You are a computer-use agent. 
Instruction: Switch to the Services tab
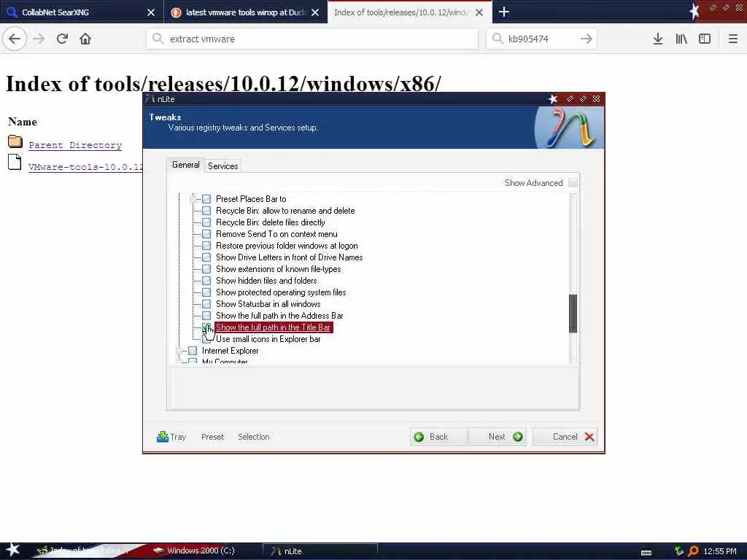point(223,166)
